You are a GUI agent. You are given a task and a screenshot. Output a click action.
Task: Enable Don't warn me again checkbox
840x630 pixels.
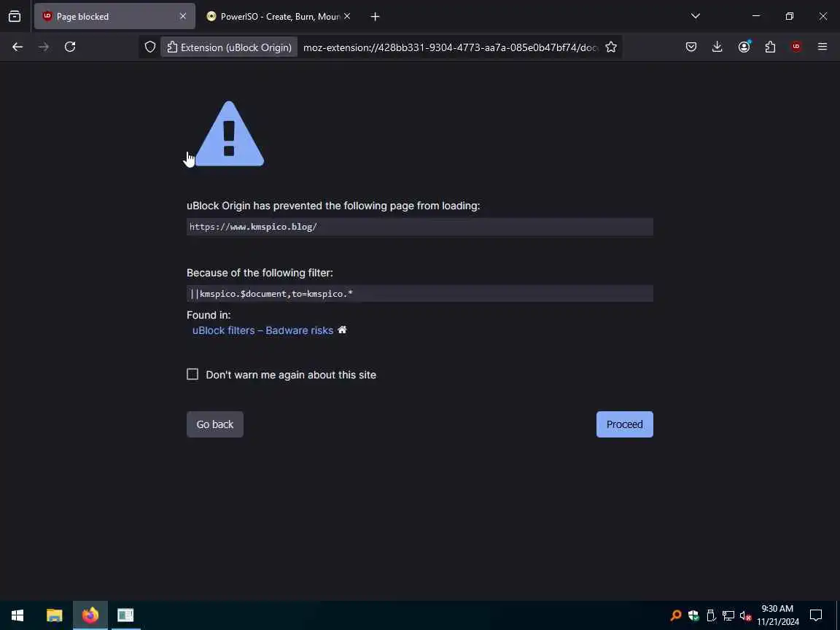pos(192,375)
